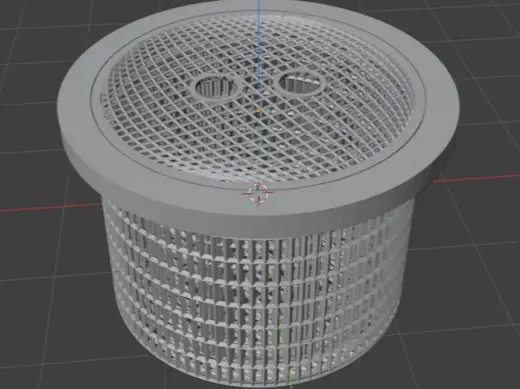Image resolution: width=520 pixels, height=389 pixels.
Task: Click the red-white 3D cursor crosshair
Action: (258, 193)
